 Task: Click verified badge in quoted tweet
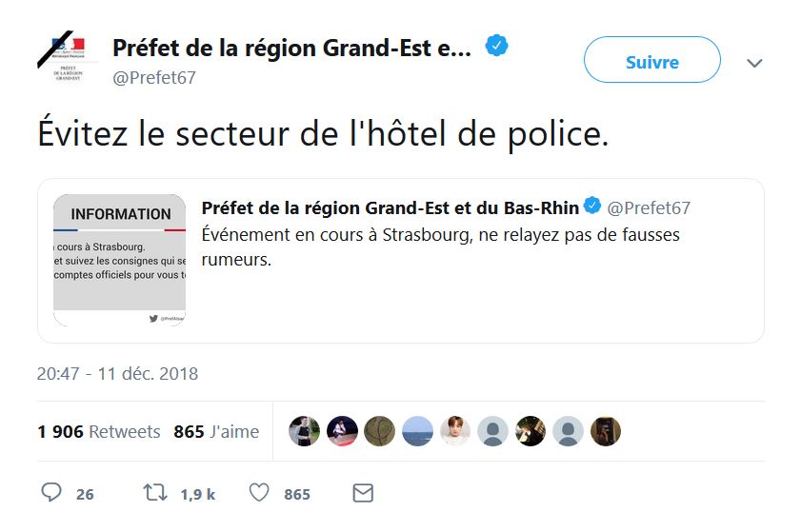[592, 206]
